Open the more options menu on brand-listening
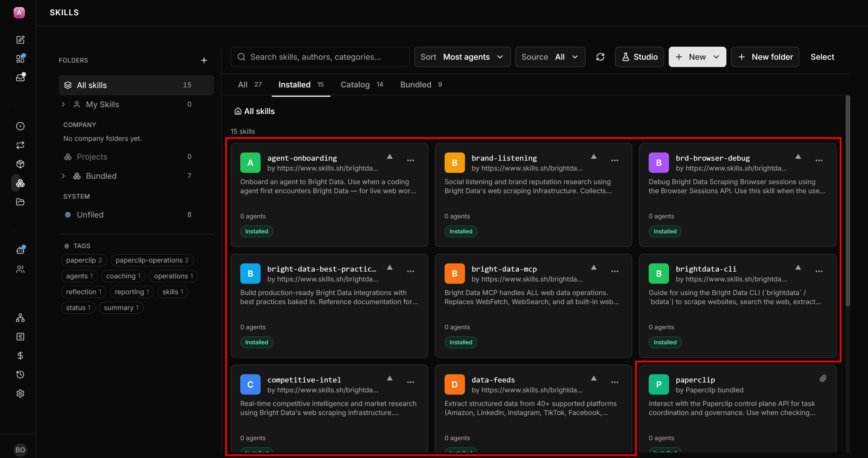 click(x=614, y=160)
